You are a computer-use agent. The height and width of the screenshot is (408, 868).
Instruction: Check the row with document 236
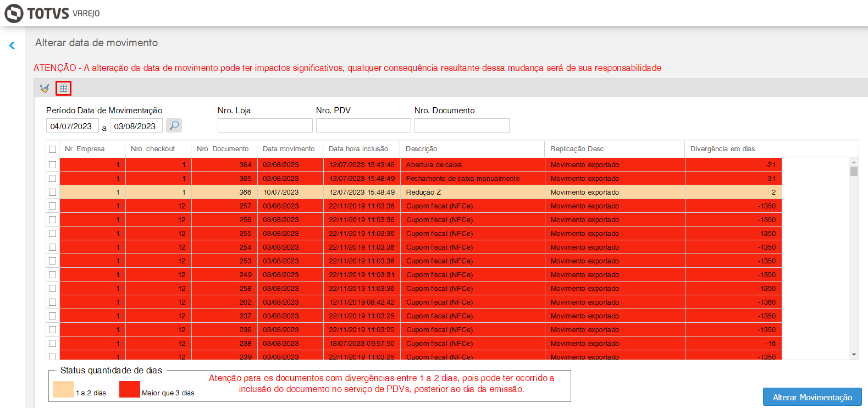click(x=52, y=329)
